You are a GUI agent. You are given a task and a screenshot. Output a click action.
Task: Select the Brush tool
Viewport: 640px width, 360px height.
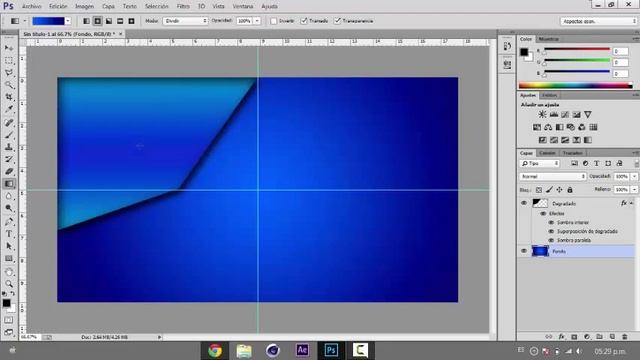(9, 135)
